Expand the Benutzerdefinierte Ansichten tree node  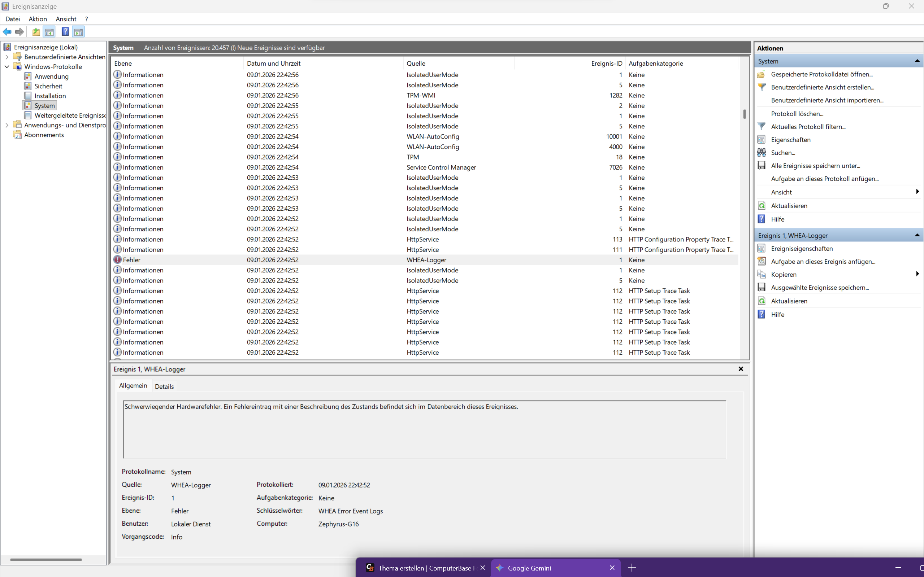pyautogui.click(x=7, y=57)
